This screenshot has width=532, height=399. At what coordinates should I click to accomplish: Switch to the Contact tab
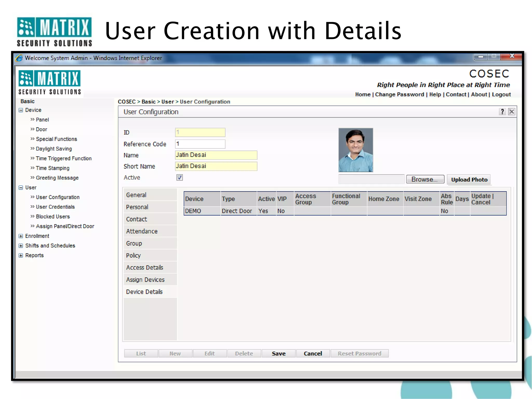click(150, 219)
